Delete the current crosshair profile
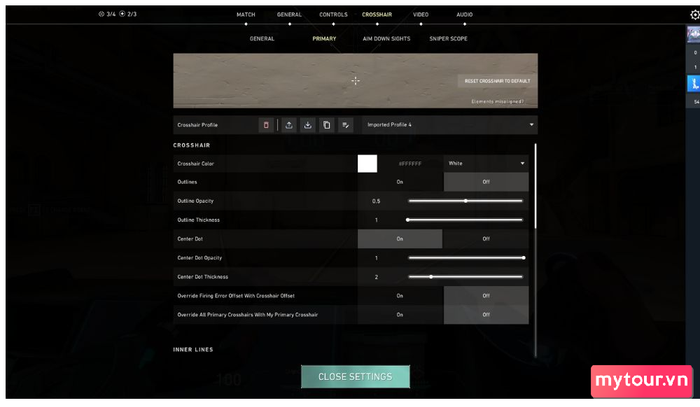 coord(266,125)
